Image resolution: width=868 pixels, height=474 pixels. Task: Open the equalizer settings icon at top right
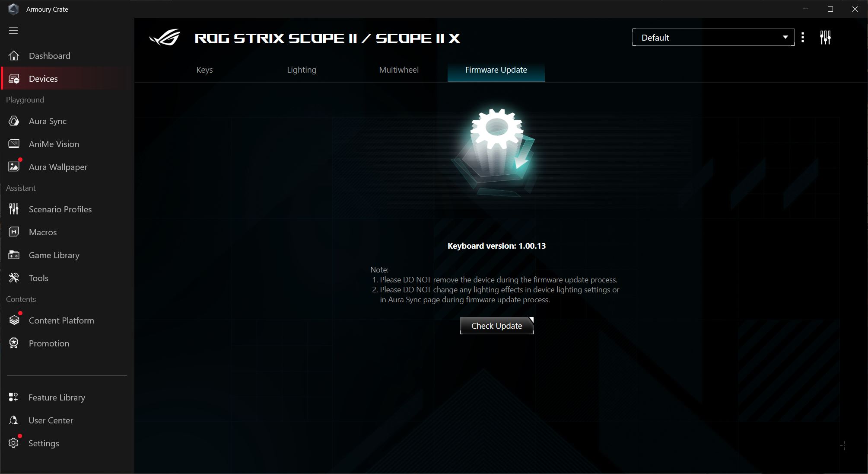[825, 38]
